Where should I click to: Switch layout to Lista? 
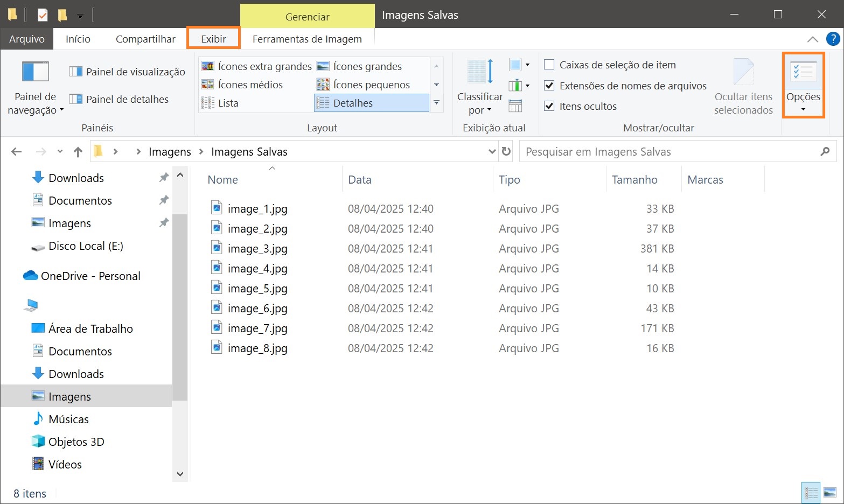220,103
